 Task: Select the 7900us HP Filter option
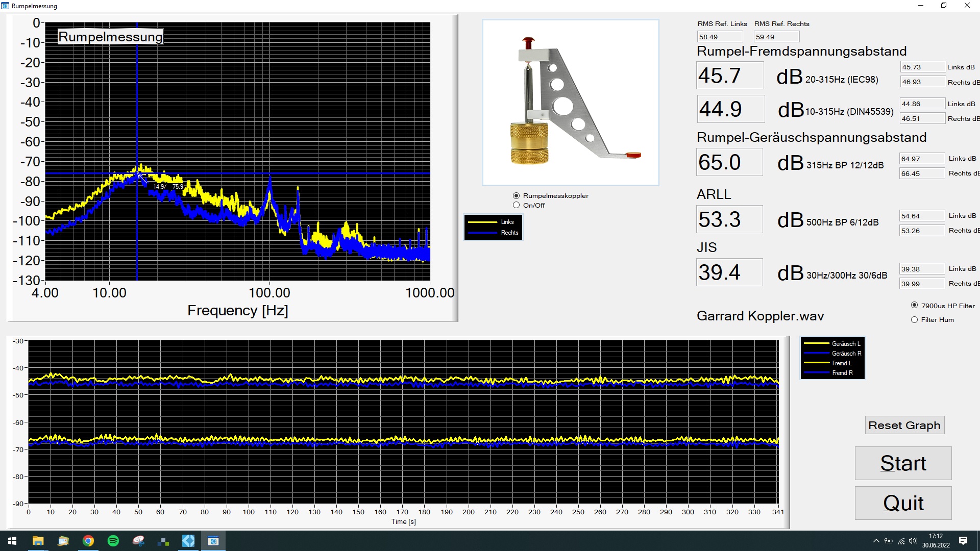[x=914, y=305]
